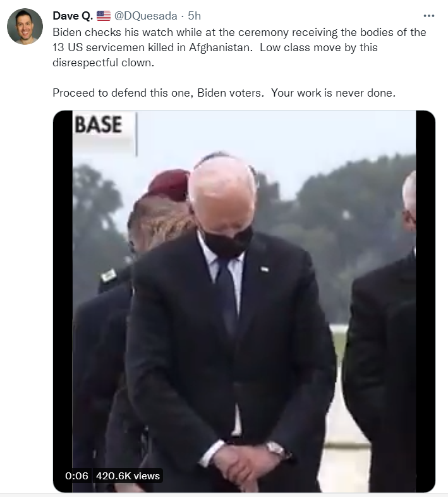Click the flag lapel pin on the suit
Screen dimensions: 448x497
coord(264,269)
